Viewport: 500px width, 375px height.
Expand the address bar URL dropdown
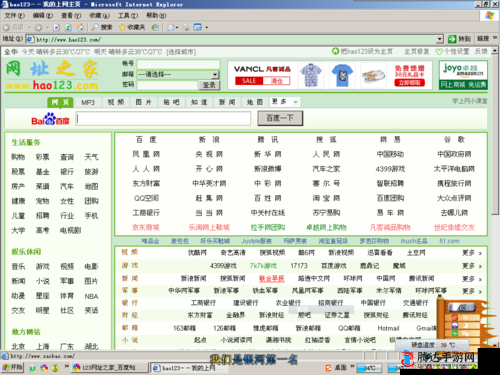pos(440,39)
